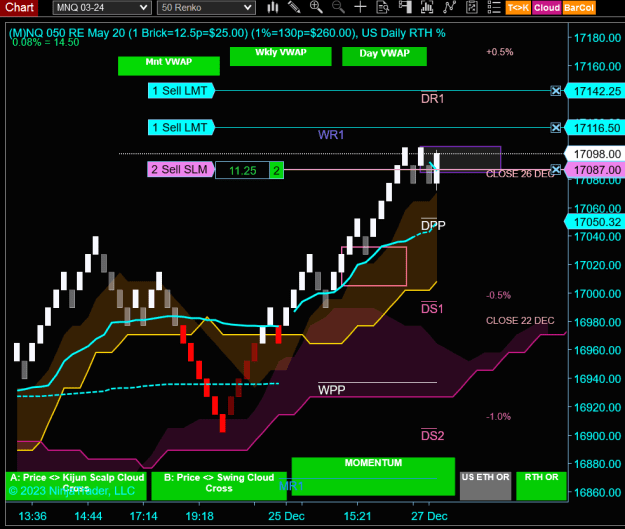Viewport: 625px width, 529px height.
Task: Open the strategies clipboard icon
Action: click(472, 7)
